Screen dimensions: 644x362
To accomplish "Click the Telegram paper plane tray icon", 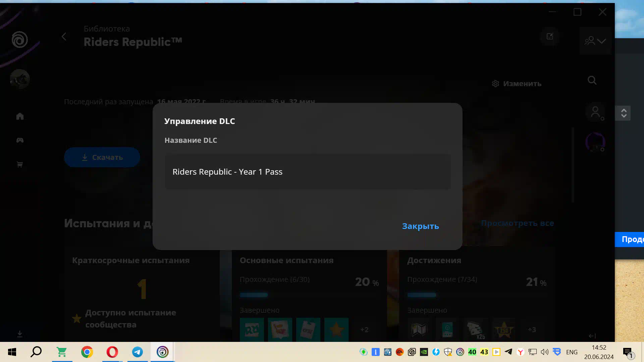I will (508, 352).
